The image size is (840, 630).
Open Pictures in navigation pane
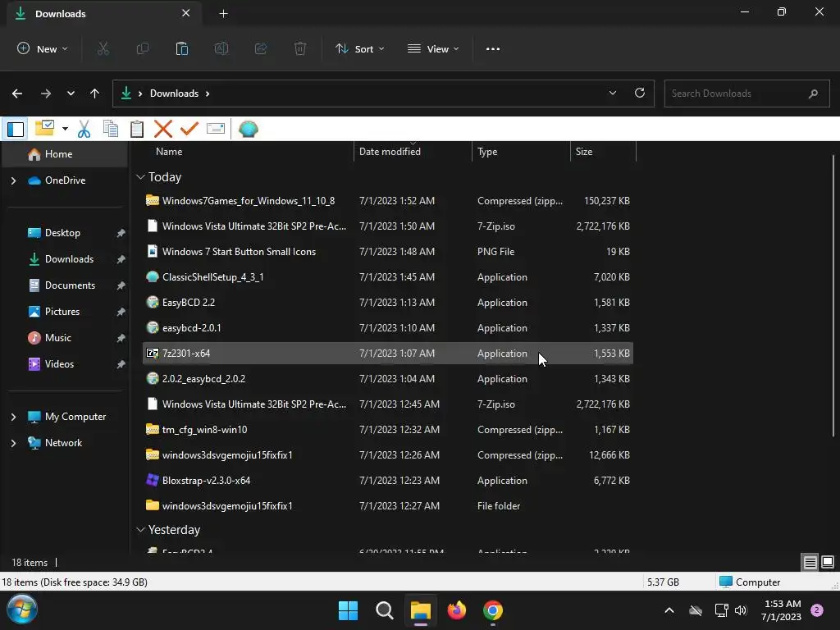[66, 312]
